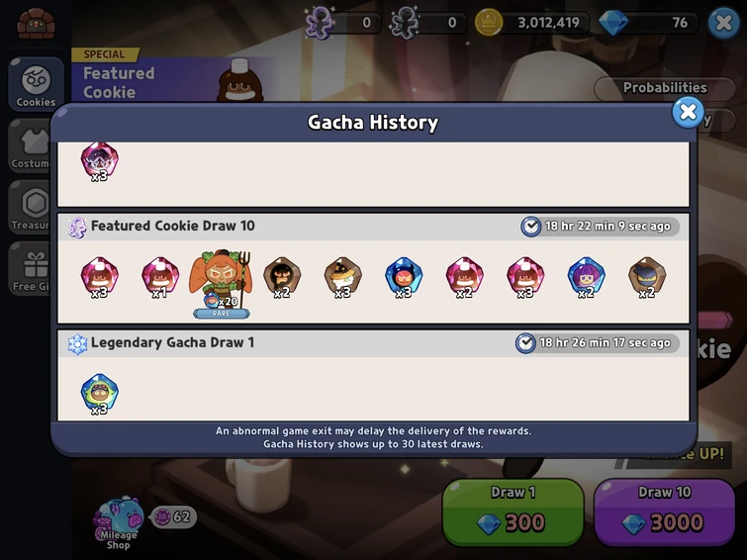747x560 pixels.
Task: Open the Treasures sidebar tab
Action: click(x=30, y=207)
